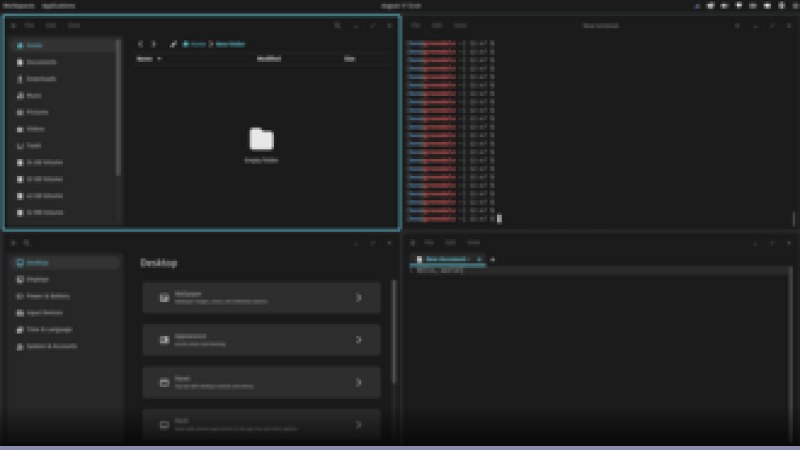Viewport: 800px width, 450px height.
Task: Open Downloads in the Files sidebar
Action: (x=64, y=79)
